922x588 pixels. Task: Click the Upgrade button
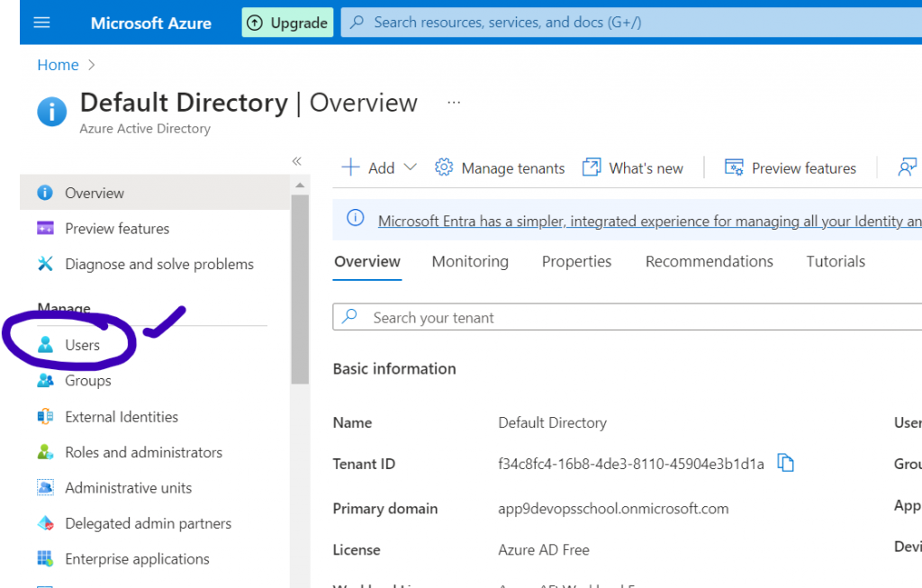(287, 23)
